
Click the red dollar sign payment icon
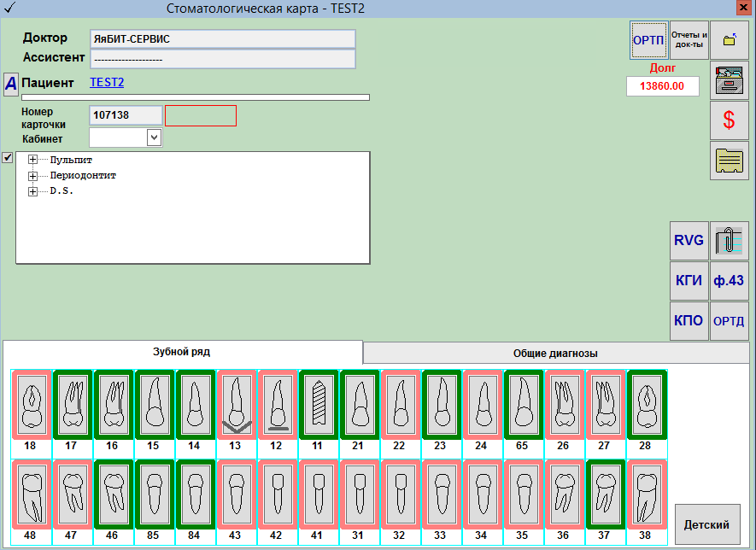[x=729, y=120]
